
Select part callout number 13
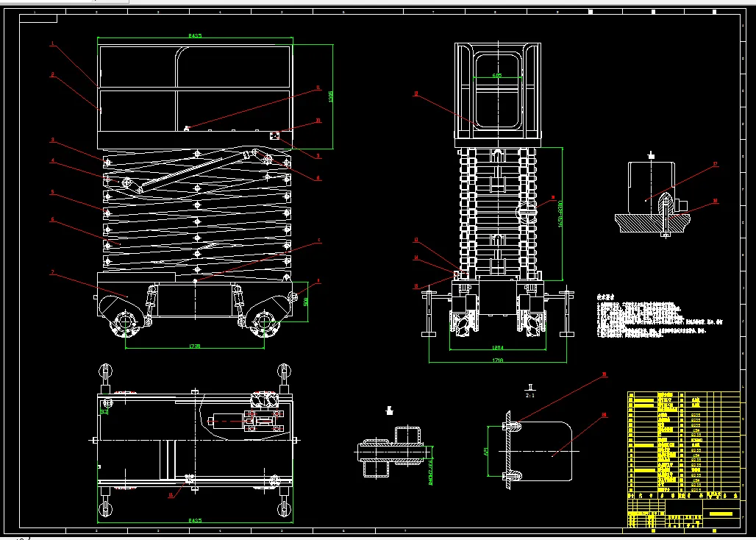(x=416, y=240)
